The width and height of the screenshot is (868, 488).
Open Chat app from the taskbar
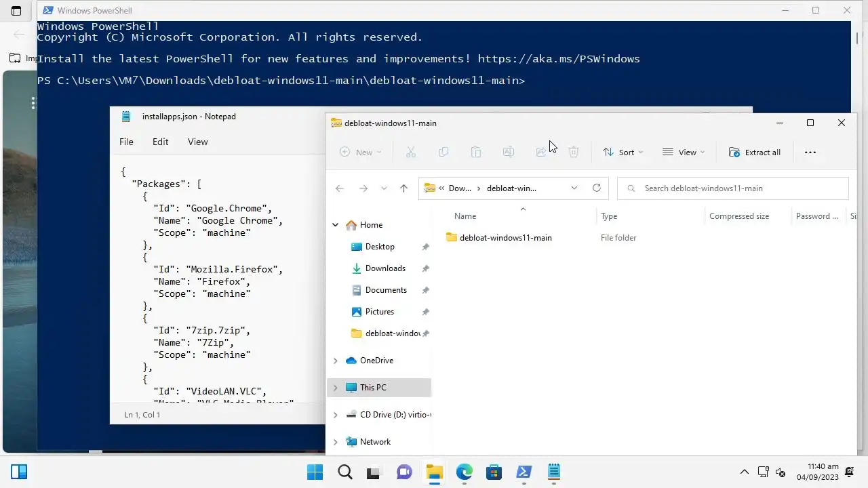(x=403, y=472)
